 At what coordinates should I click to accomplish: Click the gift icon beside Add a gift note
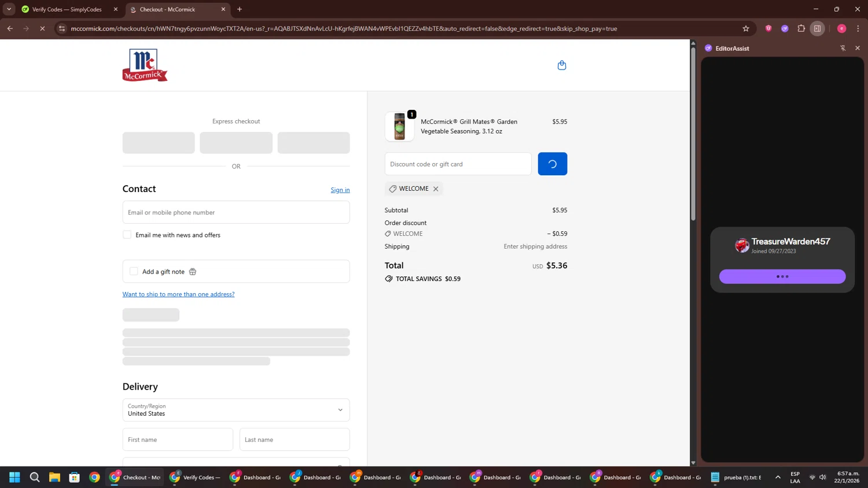coord(193,272)
